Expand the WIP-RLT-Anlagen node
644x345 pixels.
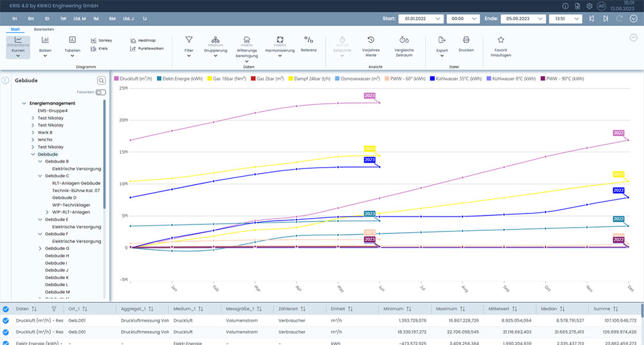click(47, 212)
